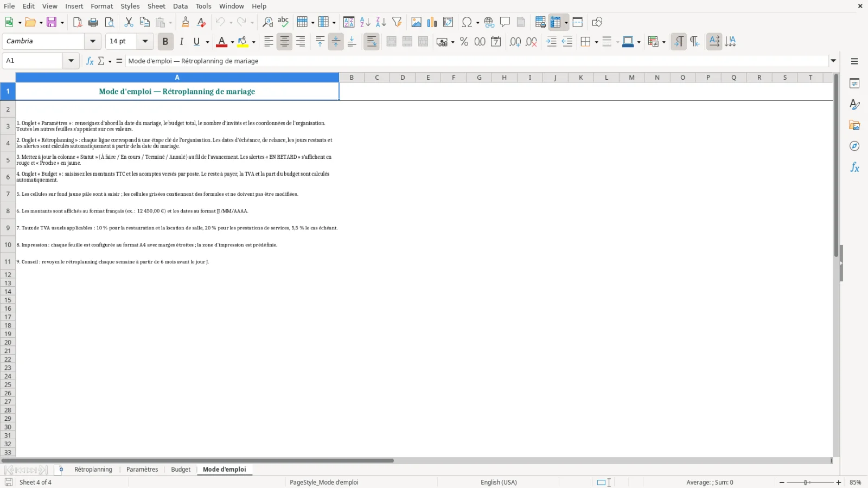Open Font Color dropdown arrow
868x488 pixels.
click(232, 42)
